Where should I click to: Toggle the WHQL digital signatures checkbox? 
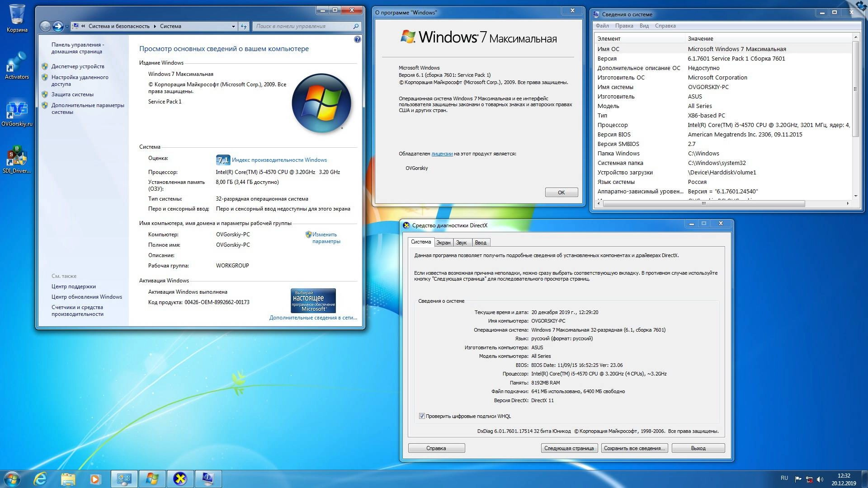[x=422, y=416]
